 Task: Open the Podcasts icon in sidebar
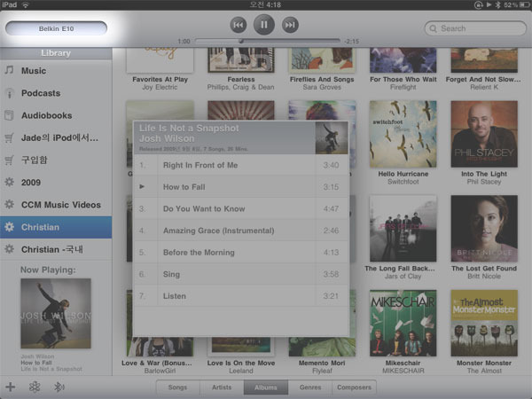click(9, 93)
